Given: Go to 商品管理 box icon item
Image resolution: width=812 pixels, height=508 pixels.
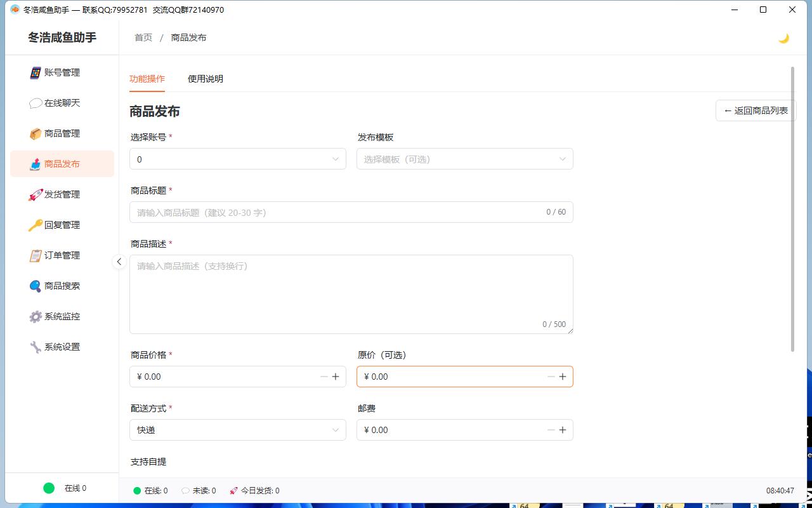Looking at the screenshot, I should coord(62,133).
